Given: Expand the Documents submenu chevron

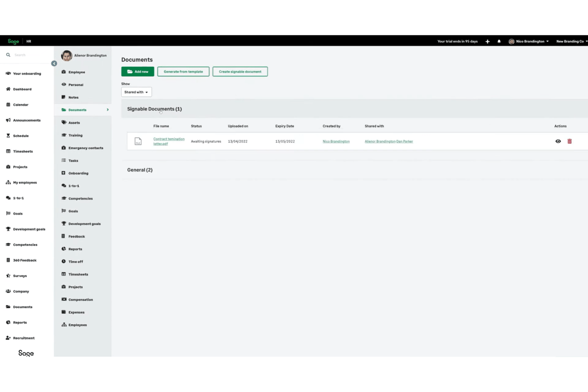Looking at the screenshot, I should click(108, 110).
